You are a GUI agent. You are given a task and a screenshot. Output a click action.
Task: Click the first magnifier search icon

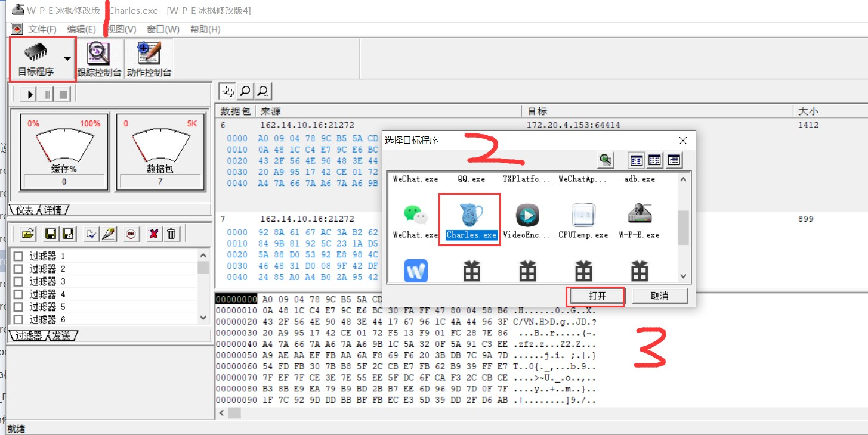(245, 91)
